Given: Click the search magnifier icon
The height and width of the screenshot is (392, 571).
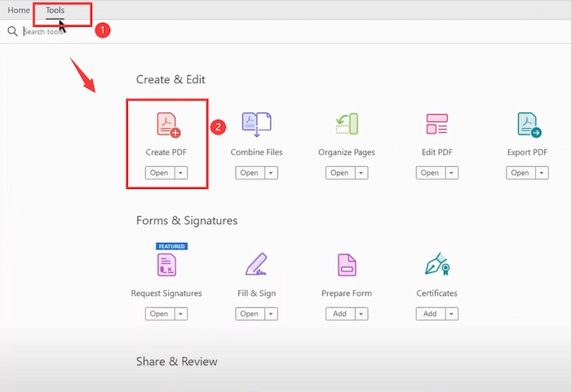Looking at the screenshot, I should pyautogui.click(x=12, y=31).
